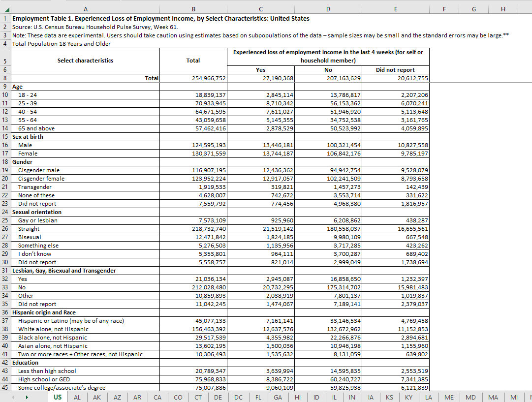The width and height of the screenshot is (532, 402).
Task: Click the 'Hispanic origin and Race' heading
Action: click(44, 312)
